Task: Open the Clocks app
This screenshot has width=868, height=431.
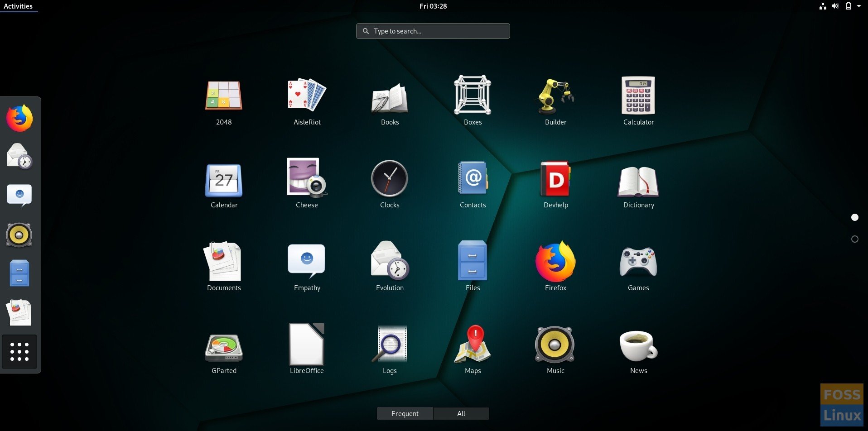Action: click(390, 178)
